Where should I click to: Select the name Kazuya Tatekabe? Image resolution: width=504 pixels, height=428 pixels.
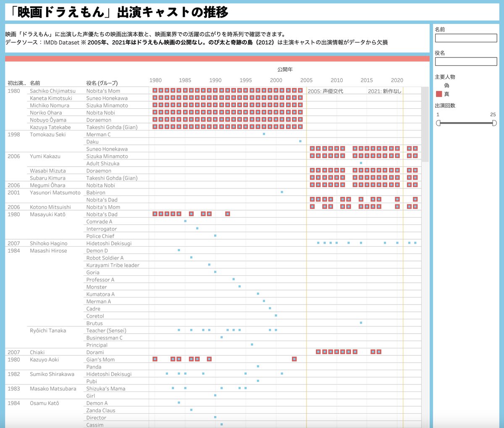(50, 127)
